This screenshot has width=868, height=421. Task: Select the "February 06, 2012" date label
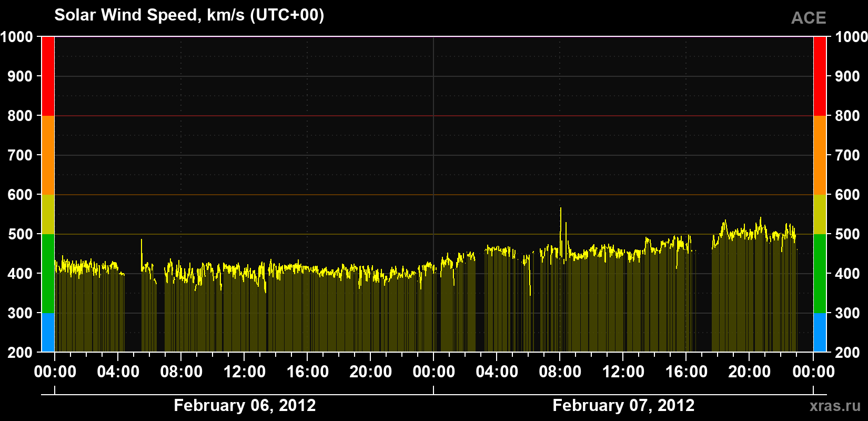pos(245,405)
